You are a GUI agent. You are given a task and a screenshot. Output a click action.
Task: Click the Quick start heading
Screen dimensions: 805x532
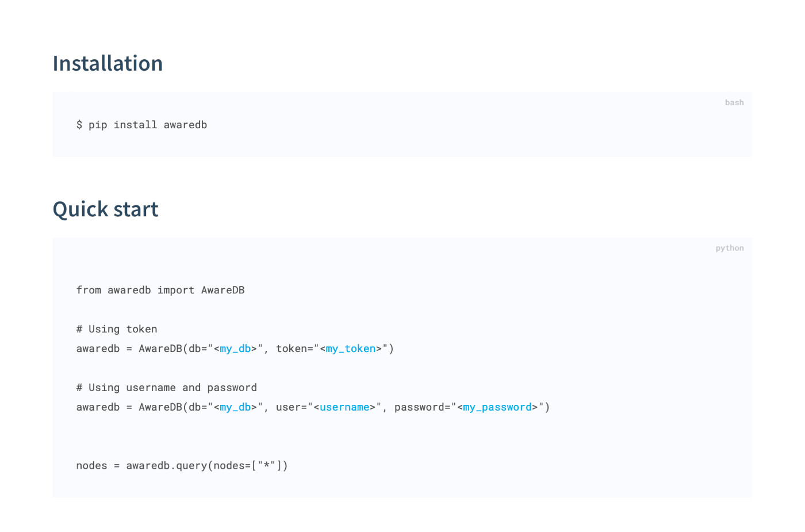tap(105, 209)
